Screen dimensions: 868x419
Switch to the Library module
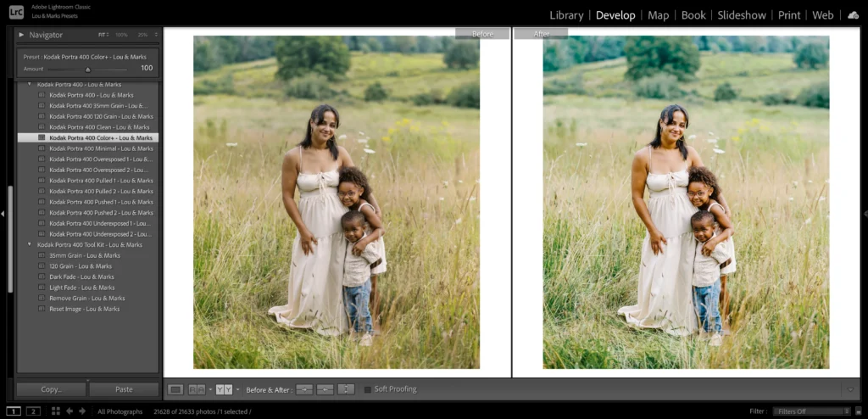click(x=566, y=15)
